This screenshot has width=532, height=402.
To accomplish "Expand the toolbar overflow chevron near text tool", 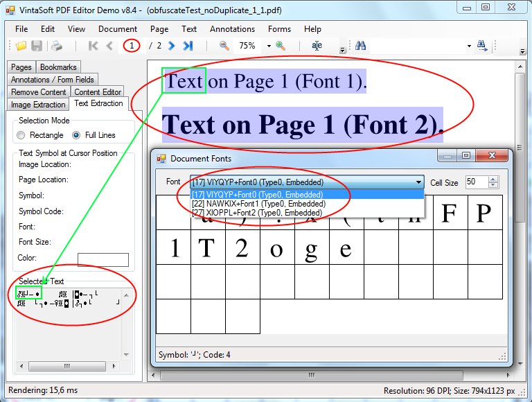I will click(x=342, y=50).
